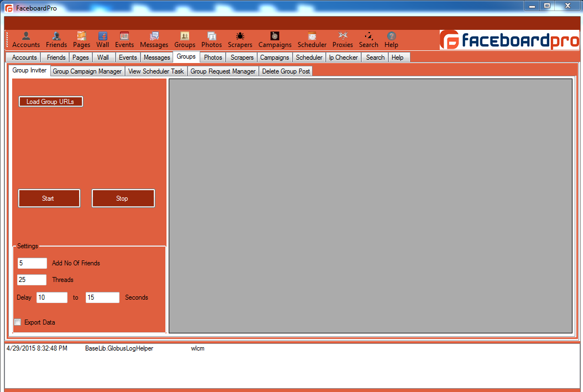The height and width of the screenshot is (392, 583).
Task: Click the Load Group URLs button
Action: 50,101
